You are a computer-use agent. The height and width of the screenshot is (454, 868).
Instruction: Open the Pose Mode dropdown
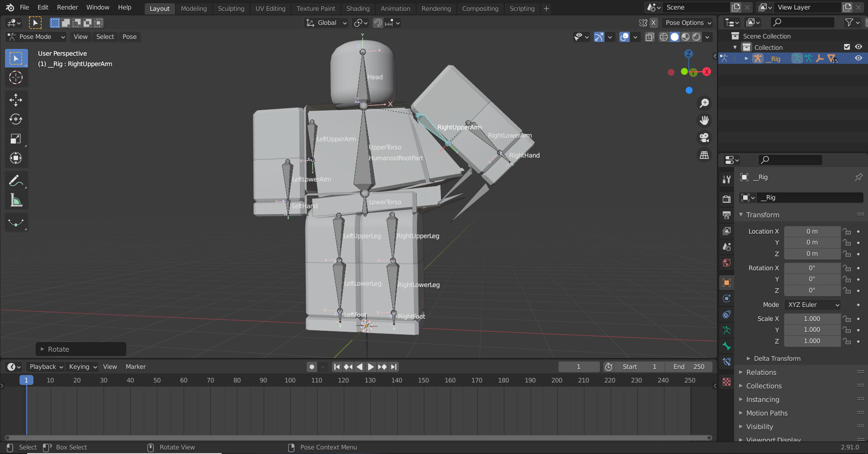(35, 37)
